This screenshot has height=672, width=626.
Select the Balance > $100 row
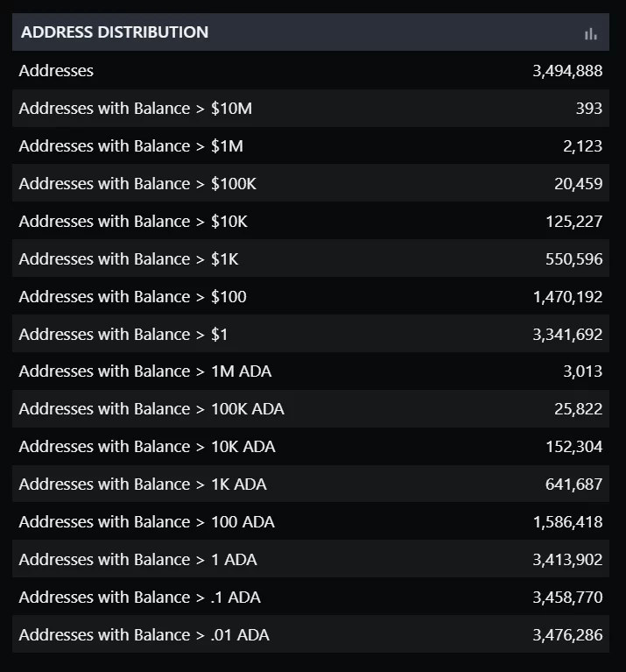coord(311,297)
